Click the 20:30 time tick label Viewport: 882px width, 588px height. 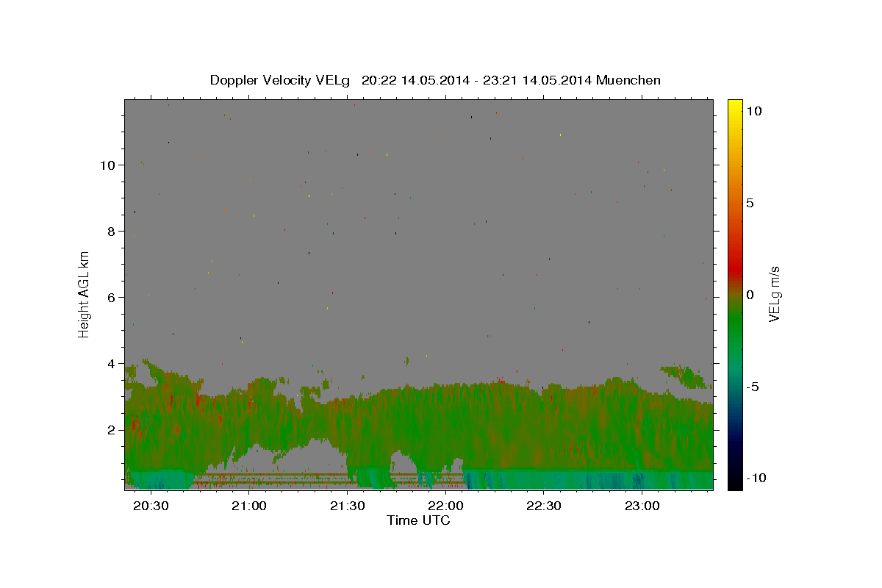[151, 506]
